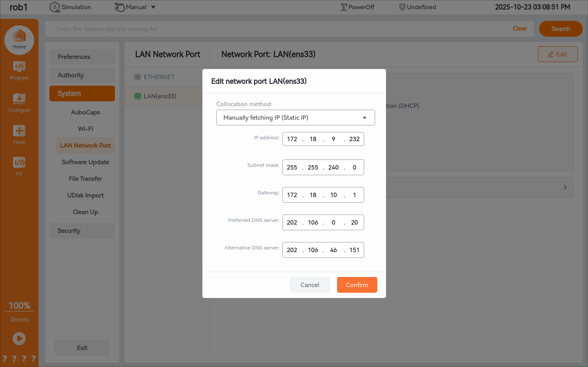
Task: Click the Undefined shield status icon
Action: 402,7
